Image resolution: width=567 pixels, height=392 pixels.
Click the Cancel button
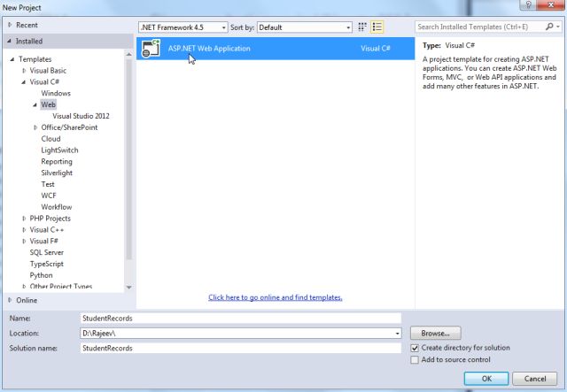tap(535, 379)
